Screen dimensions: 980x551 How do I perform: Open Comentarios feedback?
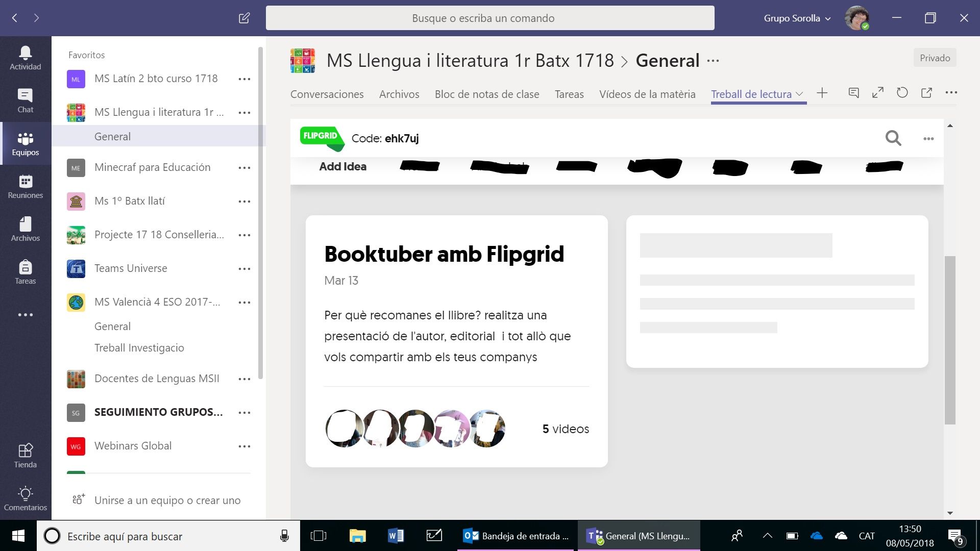(x=25, y=498)
